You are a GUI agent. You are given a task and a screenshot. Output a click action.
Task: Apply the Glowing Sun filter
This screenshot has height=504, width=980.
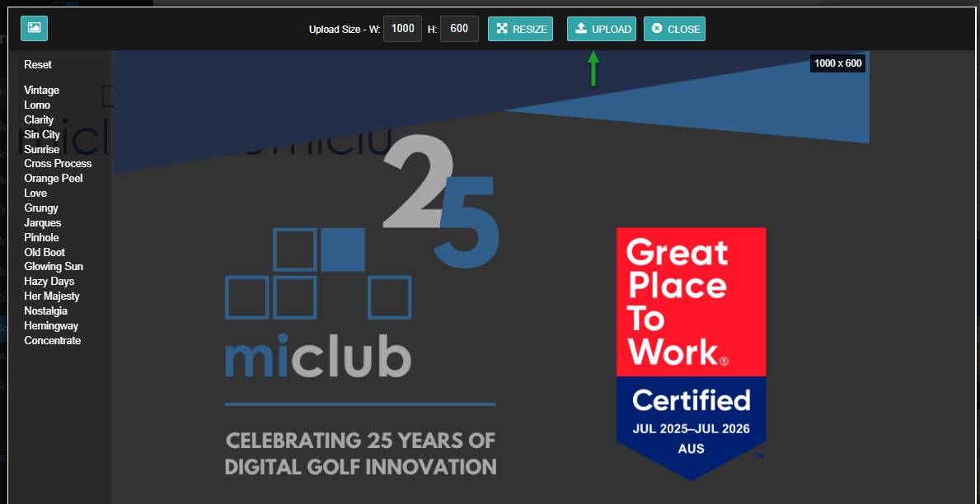[x=54, y=267]
